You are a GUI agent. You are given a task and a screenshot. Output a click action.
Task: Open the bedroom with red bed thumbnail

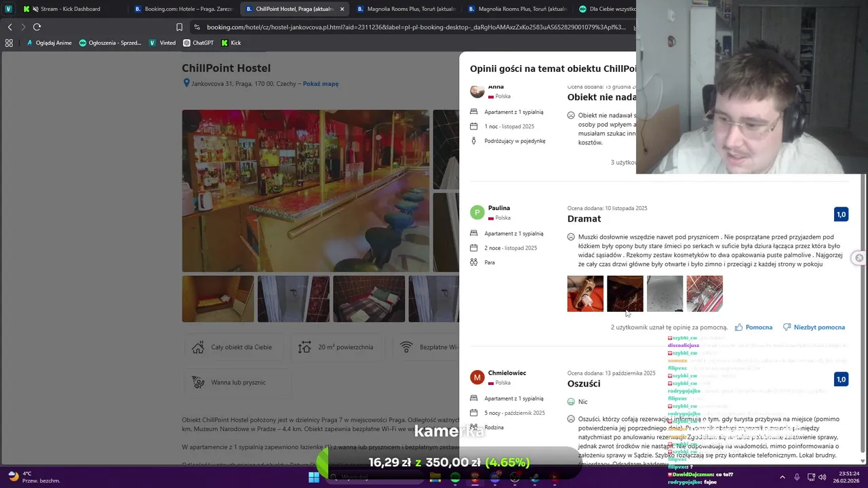(x=369, y=299)
